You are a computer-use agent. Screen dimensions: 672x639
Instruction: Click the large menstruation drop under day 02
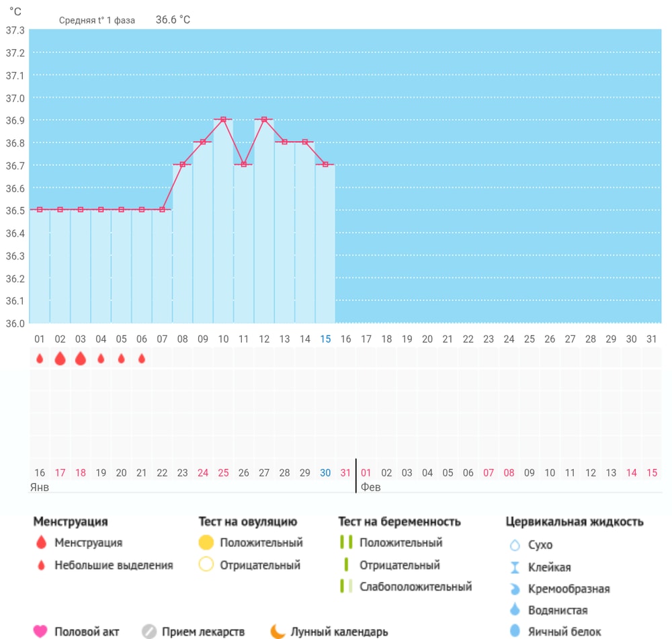click(x=60, y=358)
